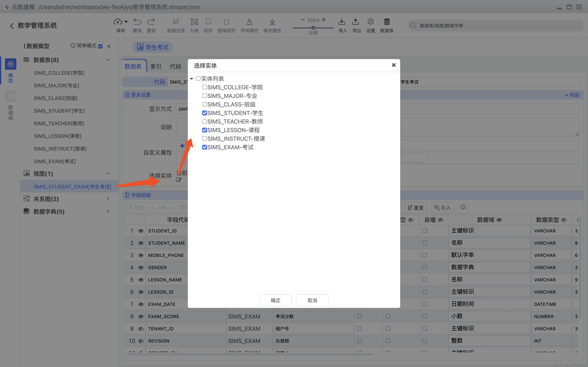Image resolution: width=588 pixels, height=367 pixels.
Task: Click the Settings gear icon
Action: (x=370, y=22)
